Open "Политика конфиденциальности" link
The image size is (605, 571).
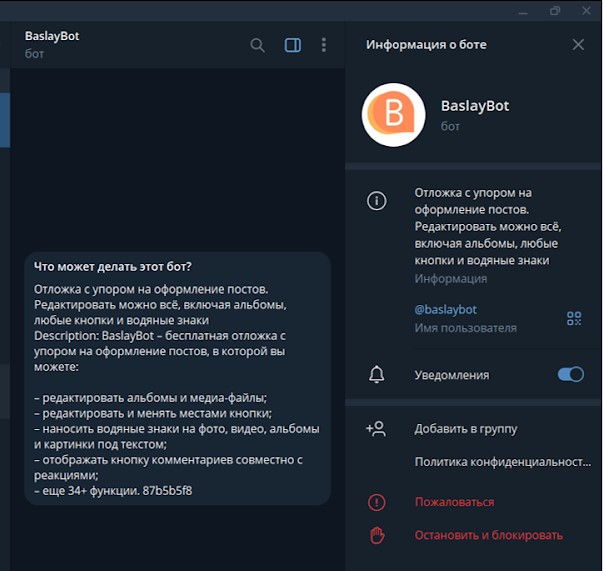(x=502, y=462)
